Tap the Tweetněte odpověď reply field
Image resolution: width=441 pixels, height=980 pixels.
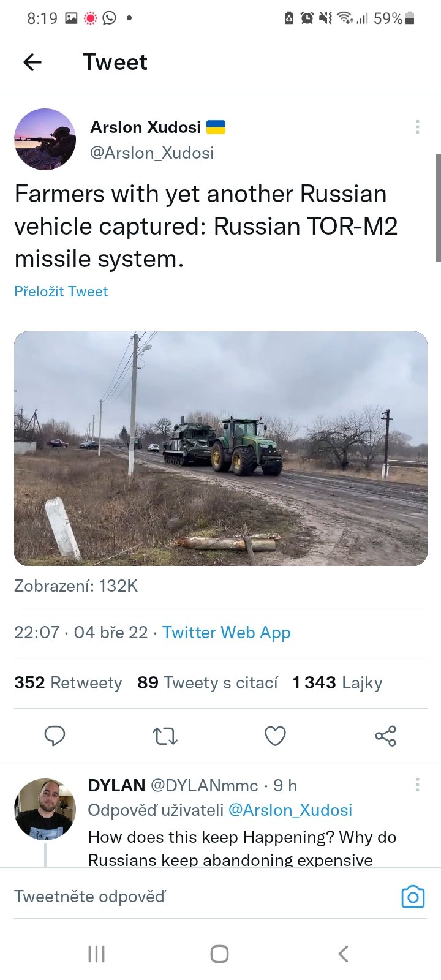tap(184, 897)
